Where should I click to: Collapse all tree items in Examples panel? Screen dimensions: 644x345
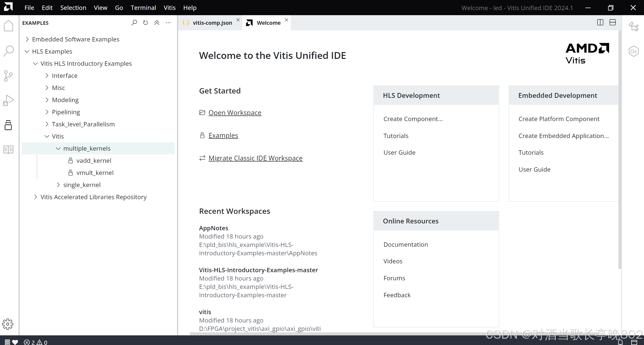(x=157, y=23)
